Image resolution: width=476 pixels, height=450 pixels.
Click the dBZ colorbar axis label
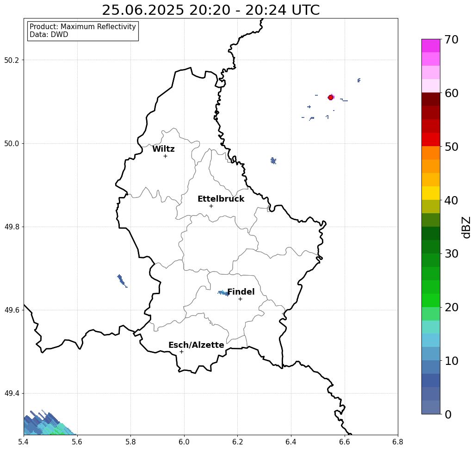pyautogui.click(x=466, y=227)
